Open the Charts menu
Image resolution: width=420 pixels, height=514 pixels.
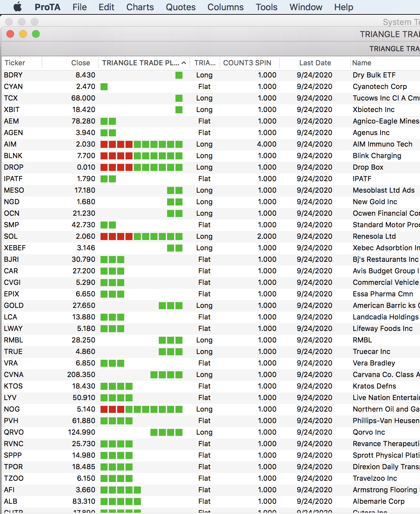click(140, 7)
